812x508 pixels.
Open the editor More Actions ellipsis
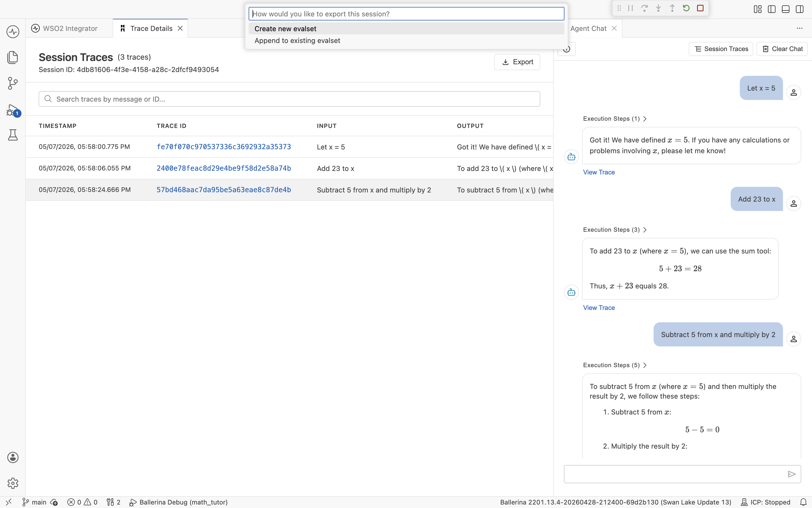(800, 28)
